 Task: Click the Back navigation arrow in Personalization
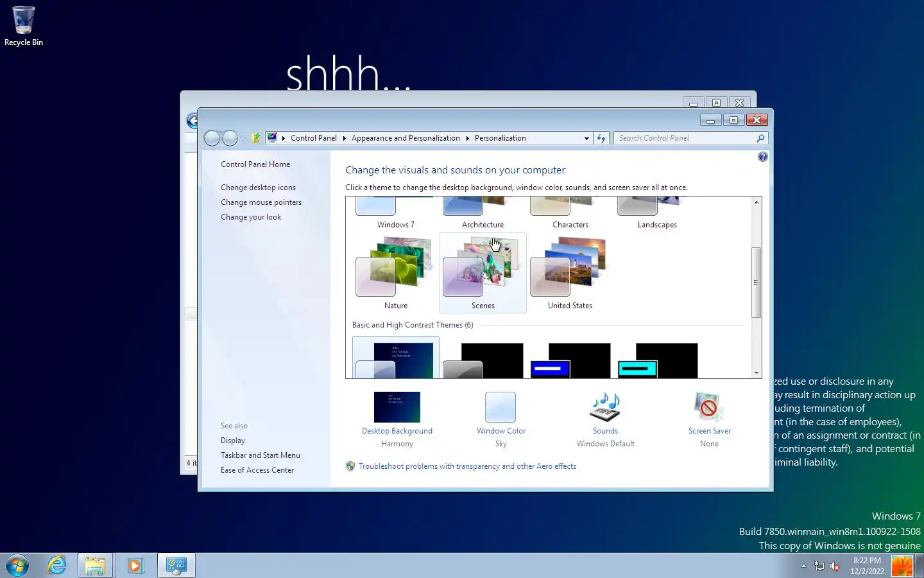tap(212, 138)
